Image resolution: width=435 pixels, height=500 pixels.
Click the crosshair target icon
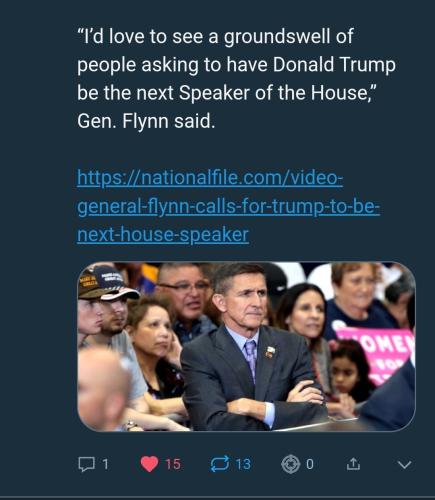tap(290, 464)
